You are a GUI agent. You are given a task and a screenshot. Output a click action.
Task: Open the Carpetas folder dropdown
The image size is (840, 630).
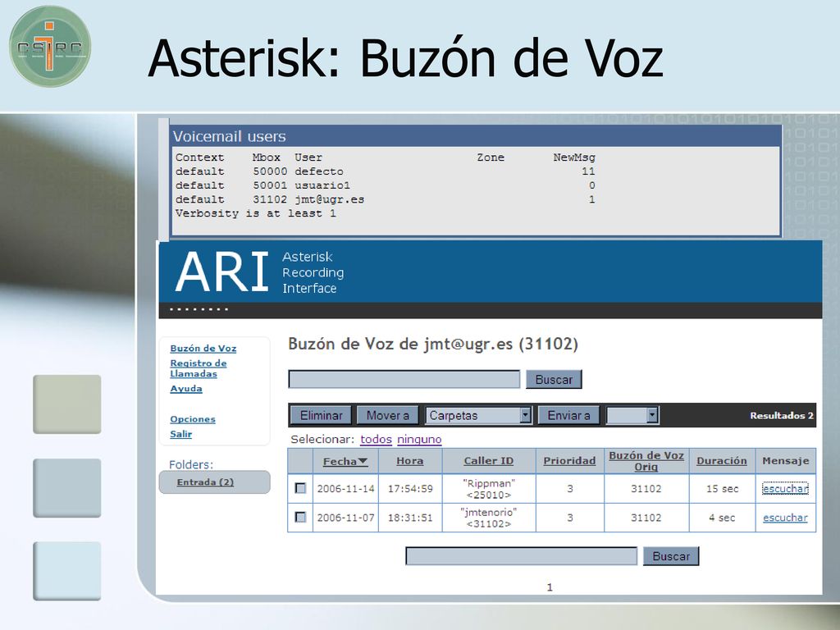[x=478, y=415]
